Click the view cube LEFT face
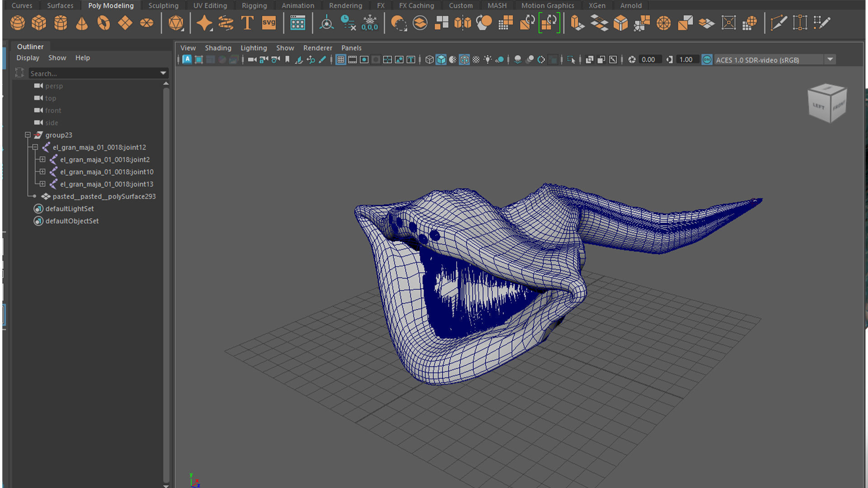Screen dimensions: 868x488 point(819,107)
